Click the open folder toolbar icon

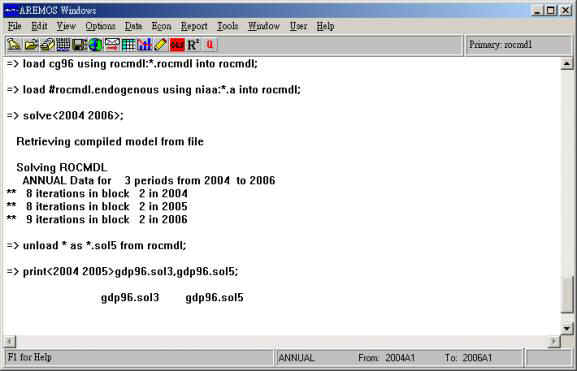(31, 45)
